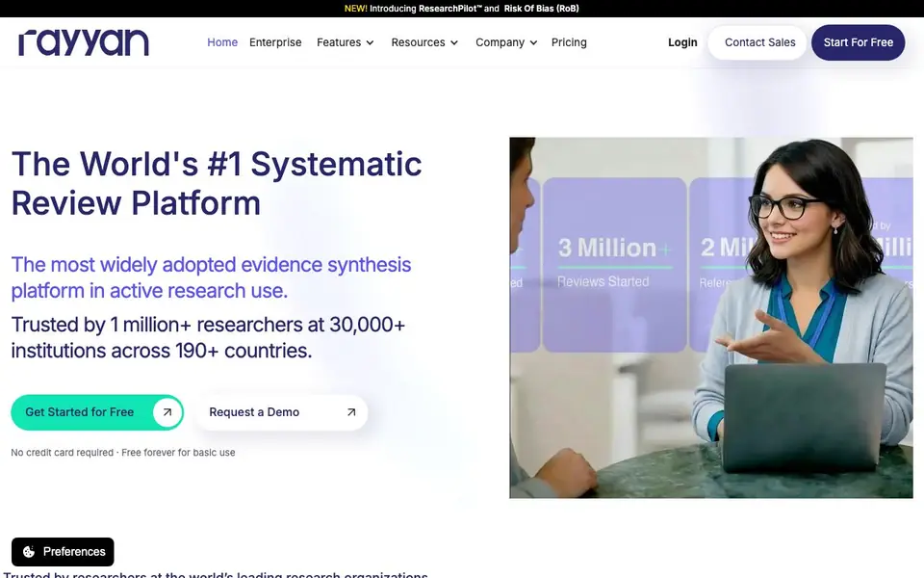Click the arrow icon on Request a Demo
This screenshot has height=578, width=924.
(x=351, y=412)
